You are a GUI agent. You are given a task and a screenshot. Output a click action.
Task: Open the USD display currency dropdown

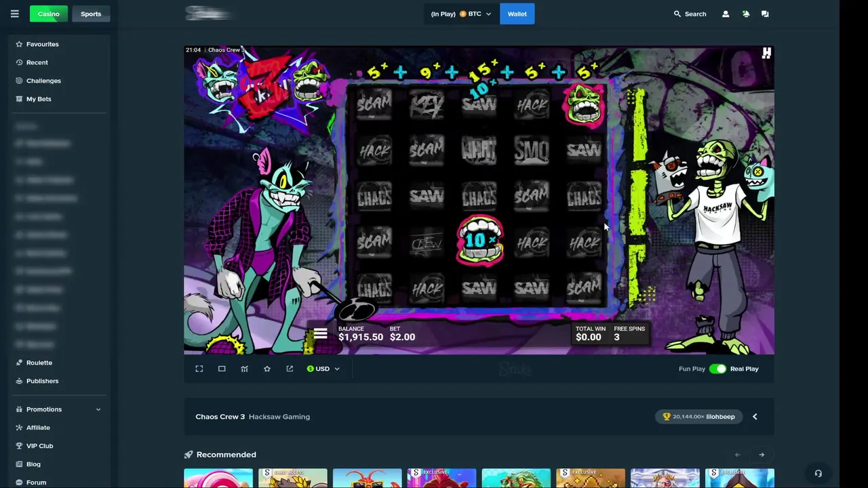(x=323, y=369)
